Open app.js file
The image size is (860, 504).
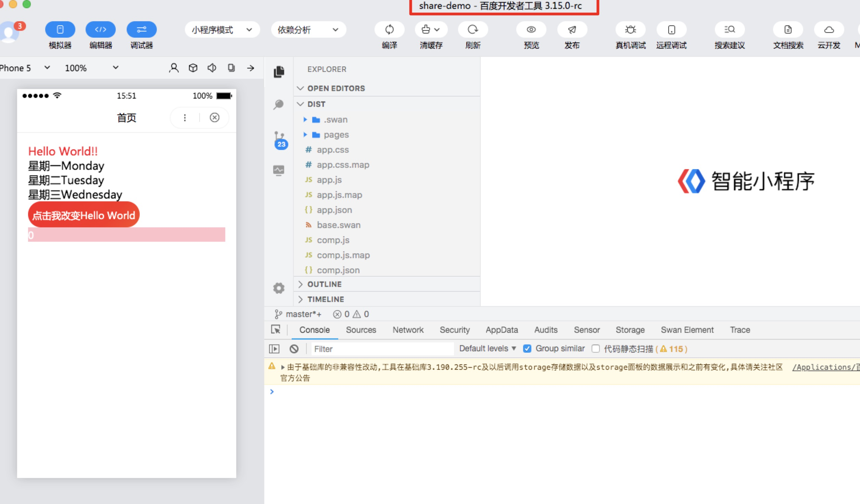click(387, 180)
